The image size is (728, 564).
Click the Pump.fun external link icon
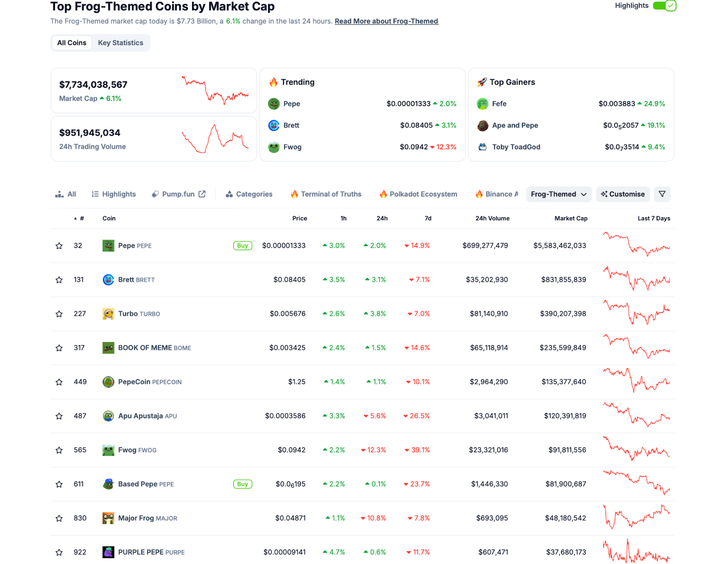click(x=202, y=194)
